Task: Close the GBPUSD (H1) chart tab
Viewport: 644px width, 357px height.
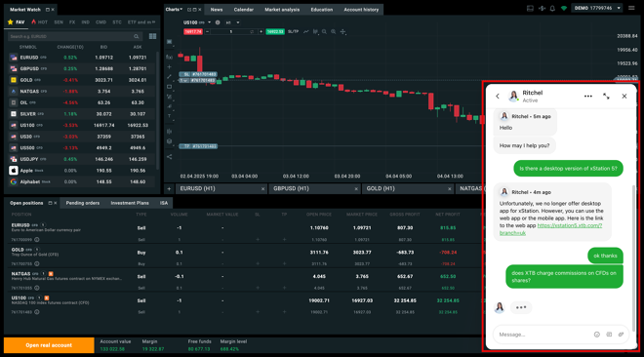Action: [x=356, y=189]
